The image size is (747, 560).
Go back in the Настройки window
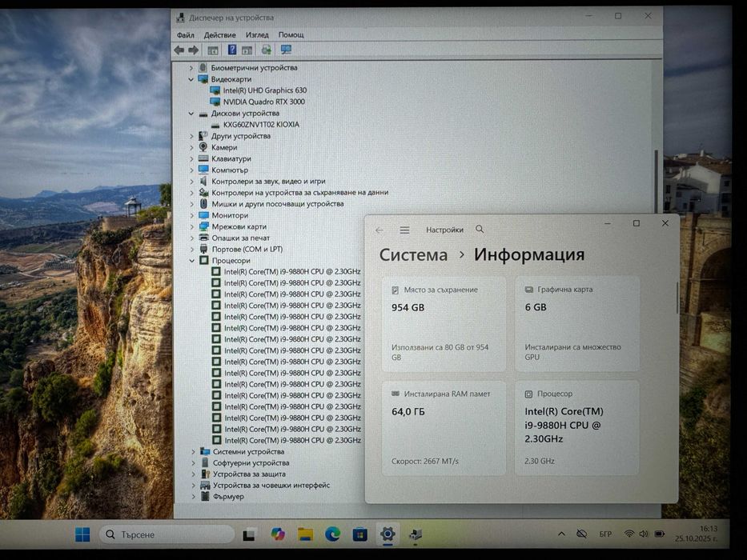tap(380, 230)
